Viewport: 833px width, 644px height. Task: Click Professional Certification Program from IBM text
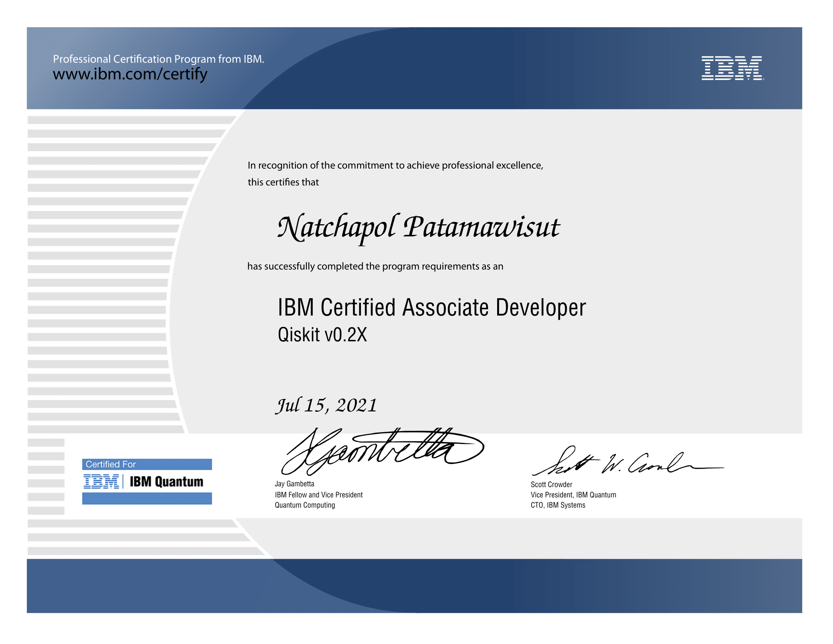(158, 59)
